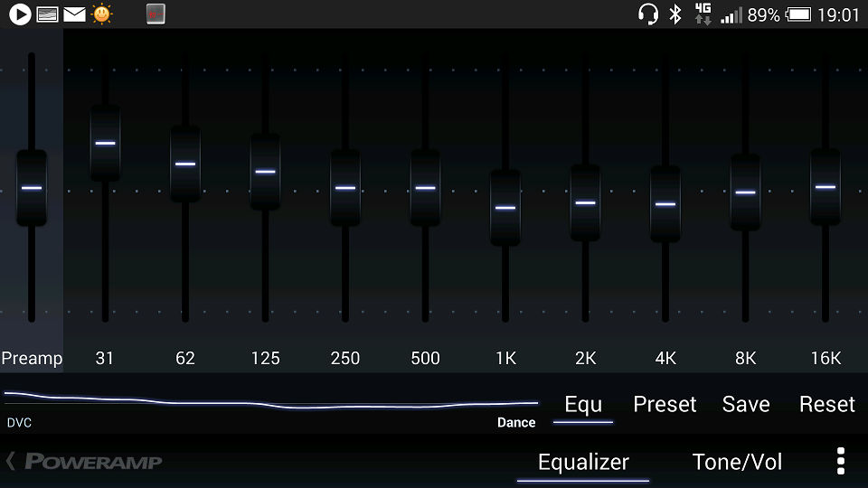868x488 pixels.
Task: Tap the DVC label
Action: click(x=19, y=423)
